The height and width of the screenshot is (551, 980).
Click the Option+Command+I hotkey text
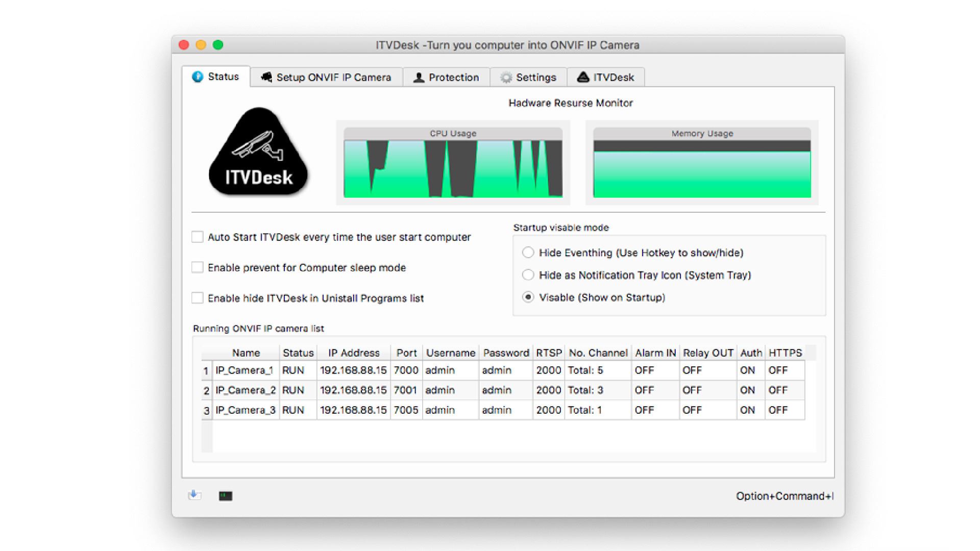[785, 496]
